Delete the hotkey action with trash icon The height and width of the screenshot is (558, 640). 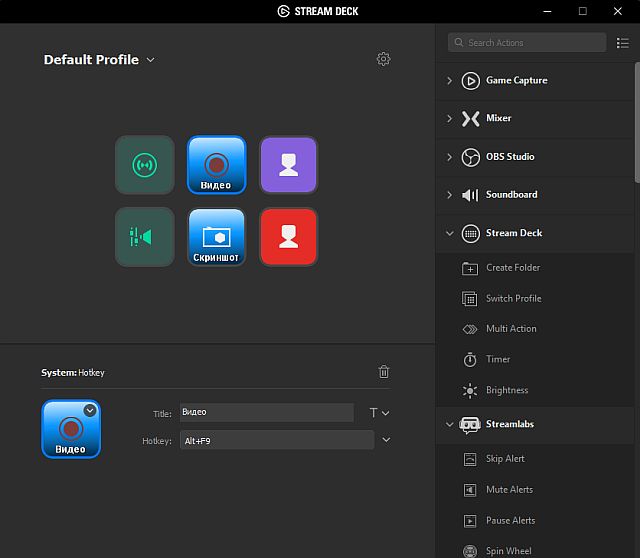pyautogui.click(x=384, y=372)
